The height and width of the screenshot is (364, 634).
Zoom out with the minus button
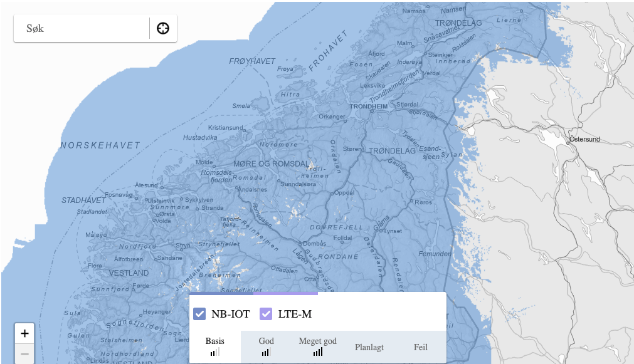tap(24, 354)
